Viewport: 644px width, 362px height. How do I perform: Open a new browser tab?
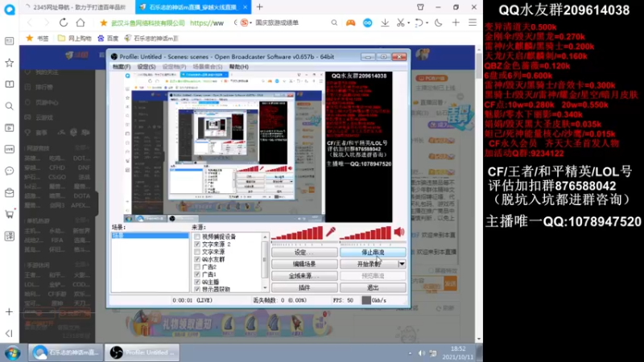259,7
